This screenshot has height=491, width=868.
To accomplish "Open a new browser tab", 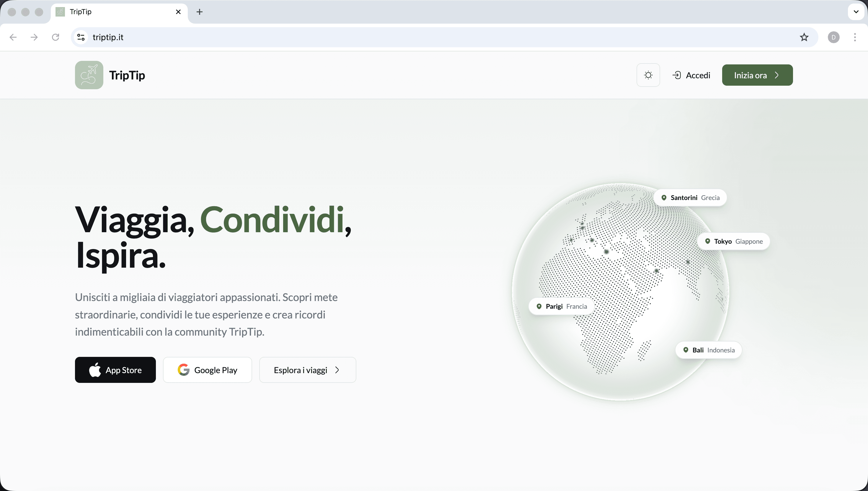I will (200, 12).
